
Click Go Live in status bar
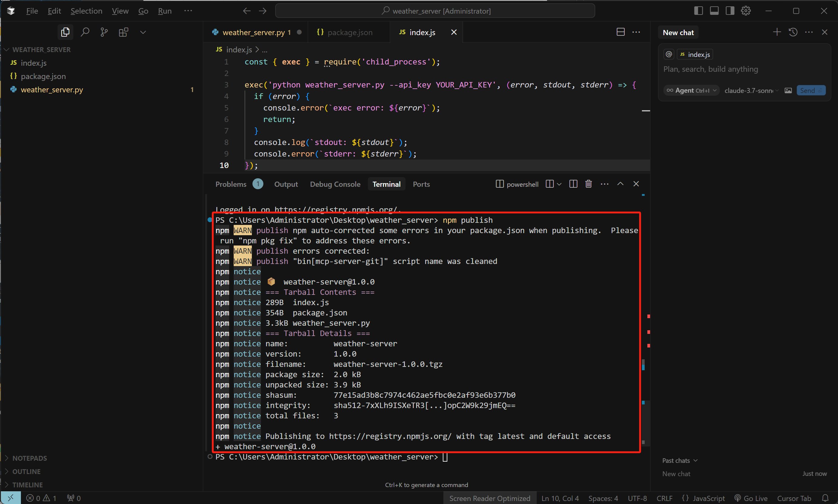[x=751, y=498]
